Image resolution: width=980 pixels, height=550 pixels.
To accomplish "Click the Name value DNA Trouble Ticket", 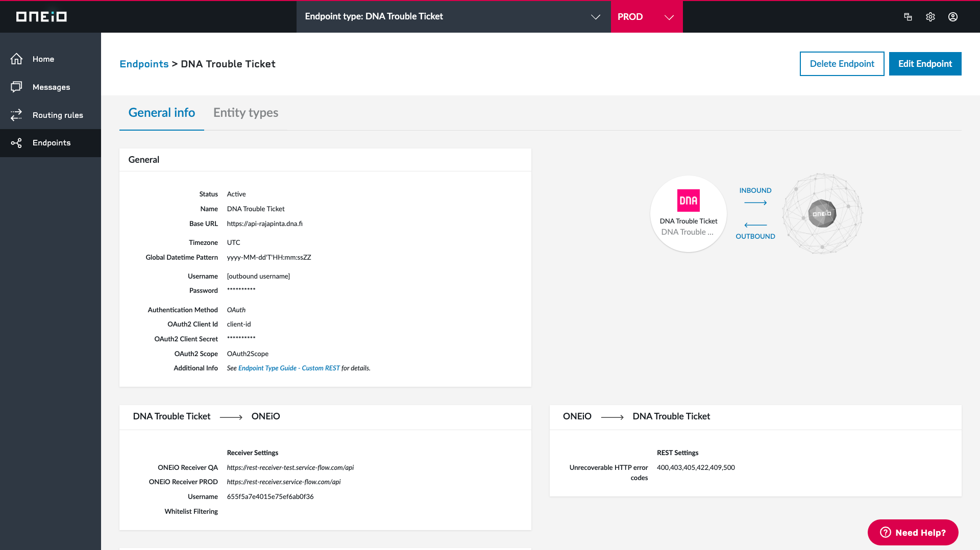I will click(x=256, y=209).
